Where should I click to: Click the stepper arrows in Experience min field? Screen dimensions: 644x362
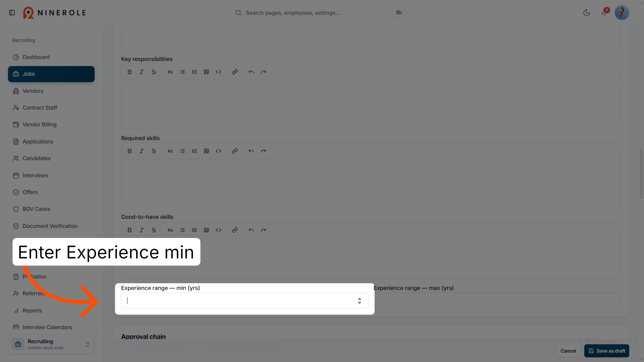pyautogui.click(x=359, y=301)
